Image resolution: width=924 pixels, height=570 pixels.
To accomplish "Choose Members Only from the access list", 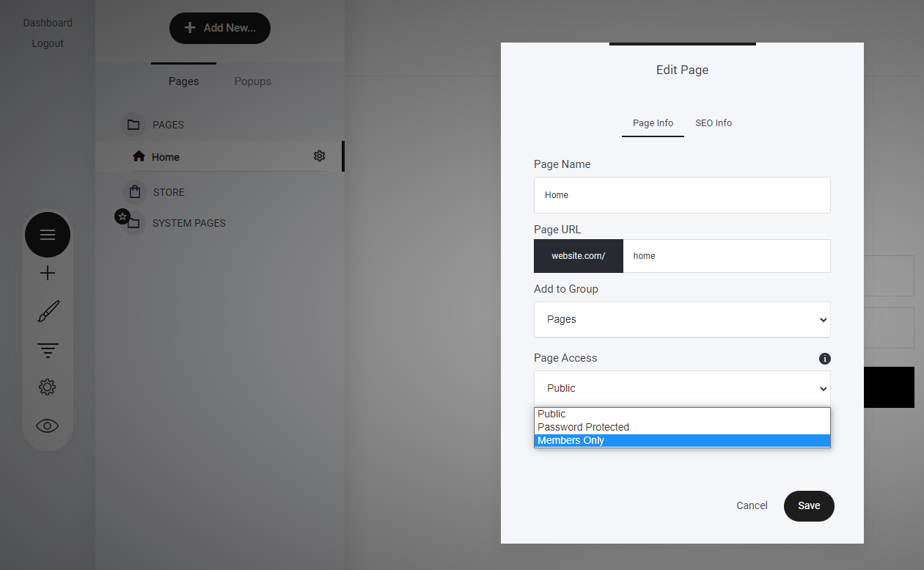I will [682, 441].
